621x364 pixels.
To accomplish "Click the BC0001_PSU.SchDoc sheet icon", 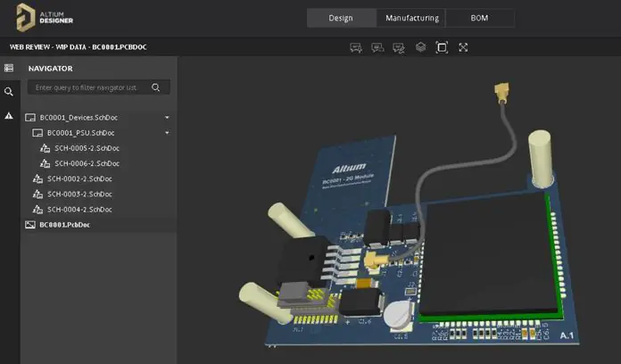I will pos(37,133).
